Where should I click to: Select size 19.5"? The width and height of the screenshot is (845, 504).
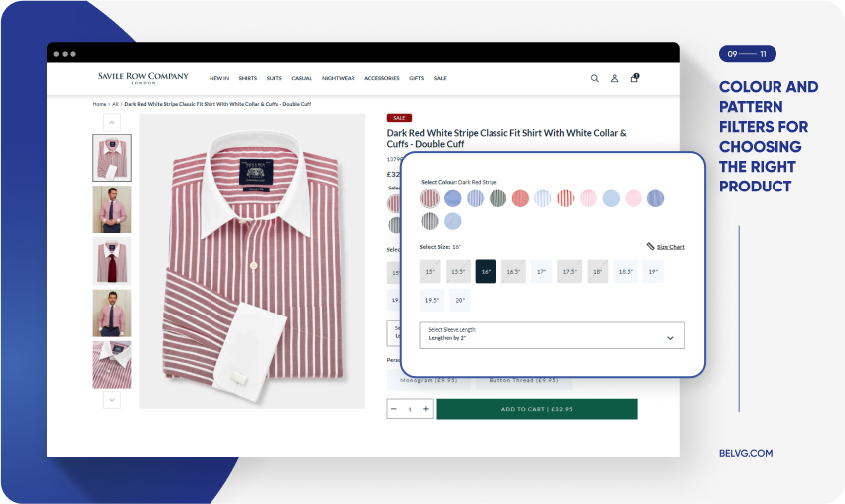(432, 300)
